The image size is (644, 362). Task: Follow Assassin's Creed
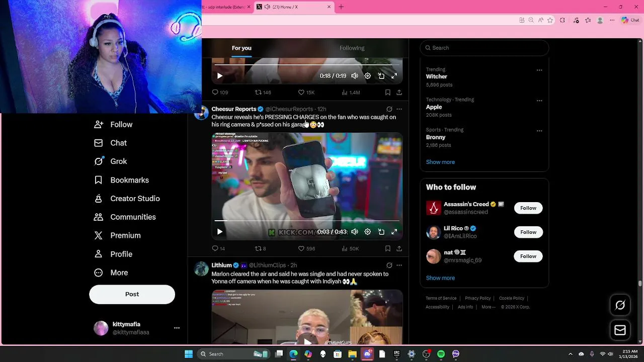[x=528, y=208]
